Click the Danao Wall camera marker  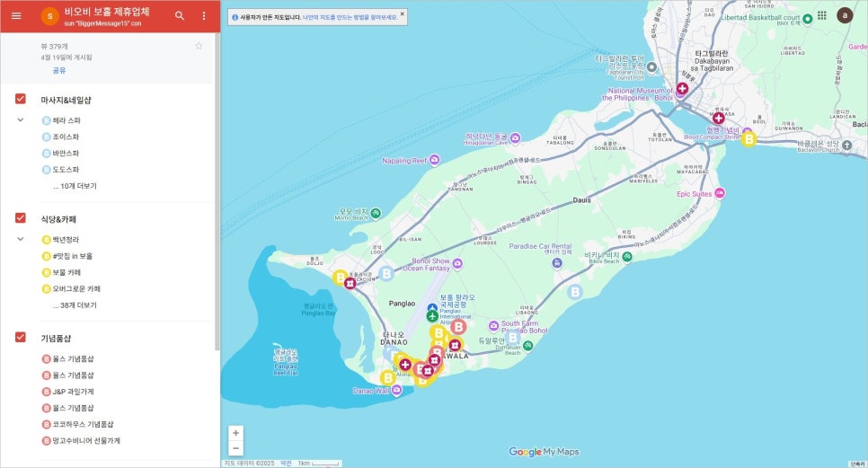click(396, 390)
